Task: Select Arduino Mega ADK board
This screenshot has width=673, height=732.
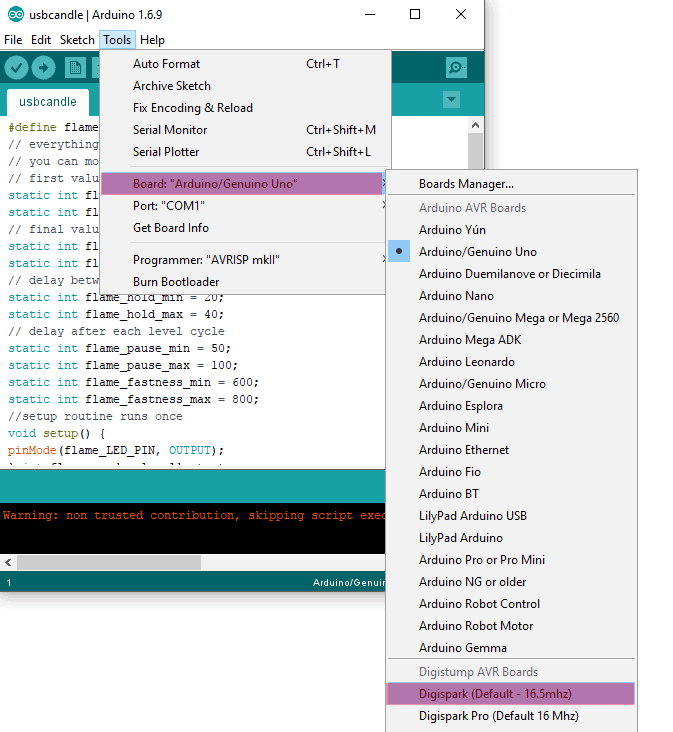Action: [x=512, y=339]
